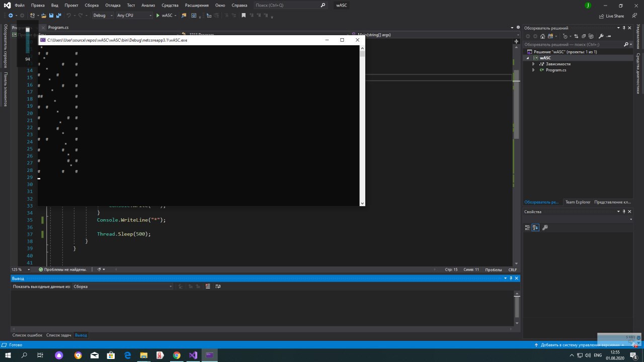The width and height of the screenshot is (644, 362).
Task: Open File Explorer from taskbar
Action: 144,355
